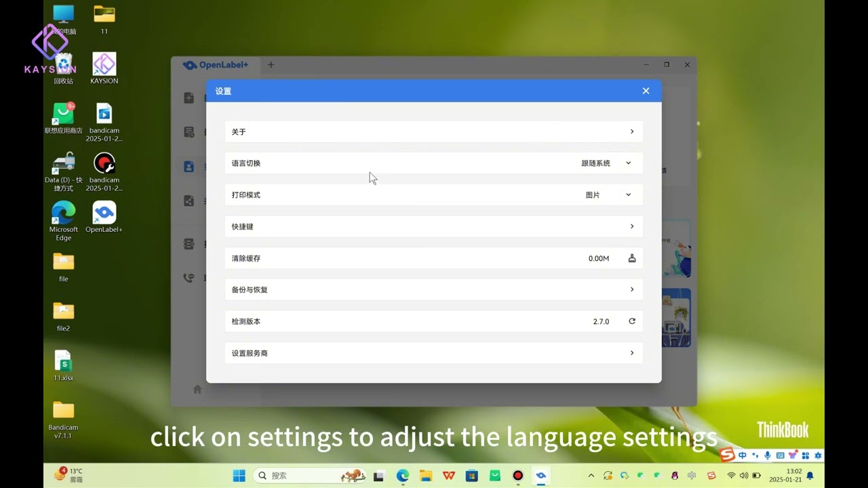
Task: Select the Microsoft Edge desktop shortcut
Action: [64, 221]
